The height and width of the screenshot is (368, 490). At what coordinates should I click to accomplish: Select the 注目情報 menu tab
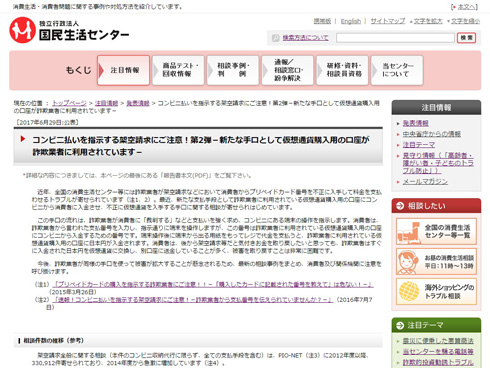[123, 70]
